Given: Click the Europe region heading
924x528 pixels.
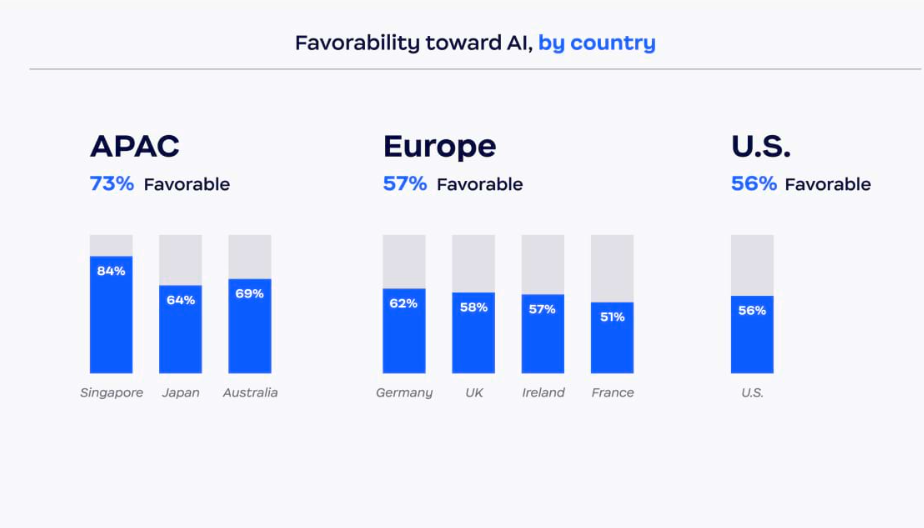Looking at the screenshot, I should [x=439, y=147].
